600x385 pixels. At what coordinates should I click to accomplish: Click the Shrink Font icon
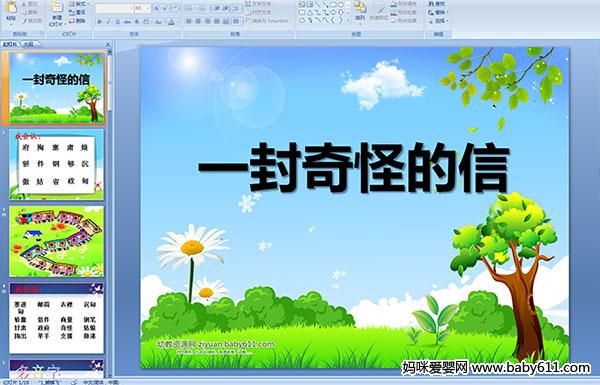(166, 8)
